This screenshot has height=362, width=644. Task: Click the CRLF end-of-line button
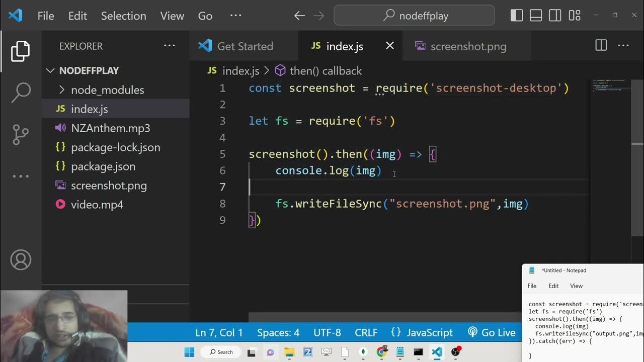[366, 333]
